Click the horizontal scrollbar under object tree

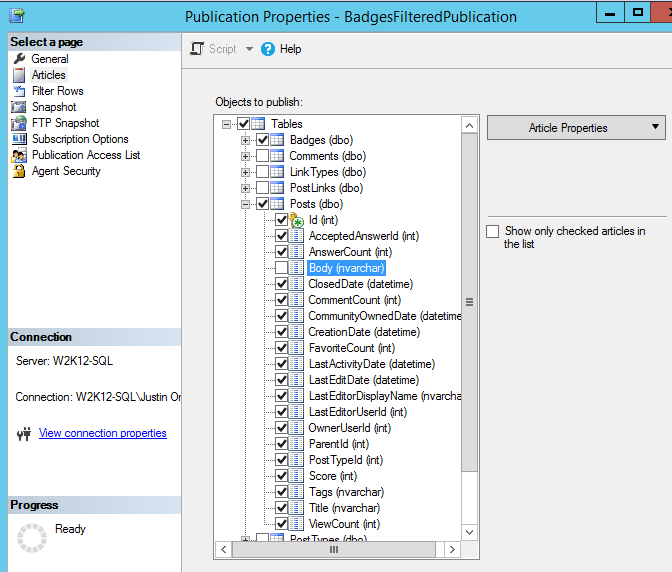[335, 549]
